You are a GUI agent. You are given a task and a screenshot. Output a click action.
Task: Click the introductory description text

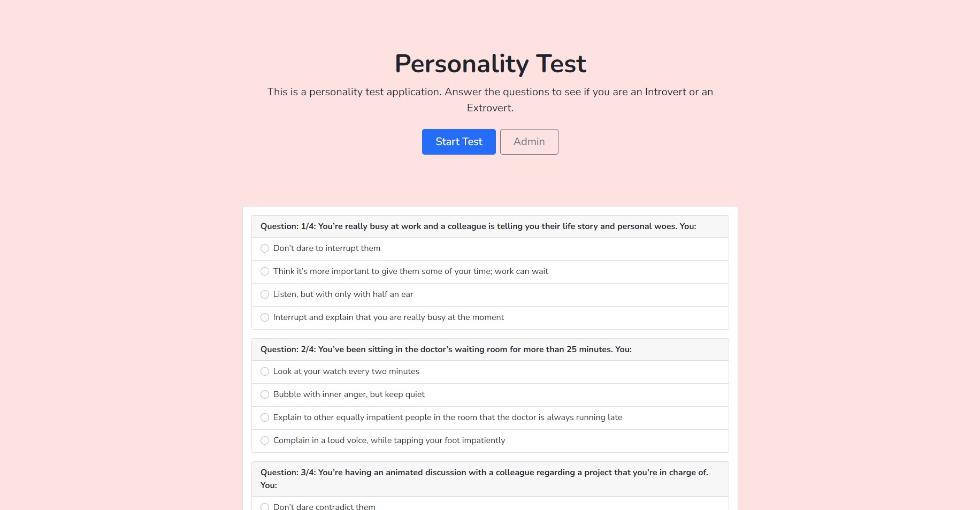489,100
